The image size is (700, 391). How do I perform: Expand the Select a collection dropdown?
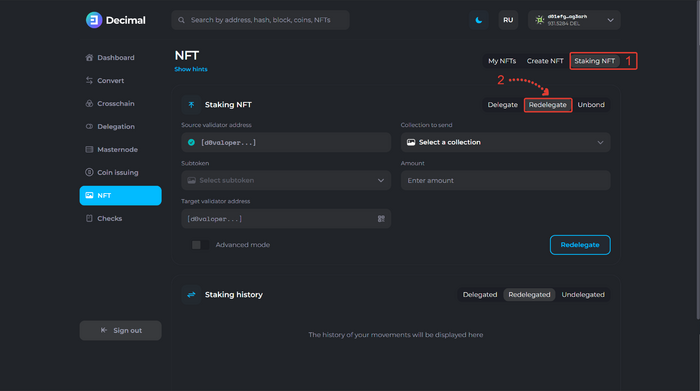tap(505, 142)
